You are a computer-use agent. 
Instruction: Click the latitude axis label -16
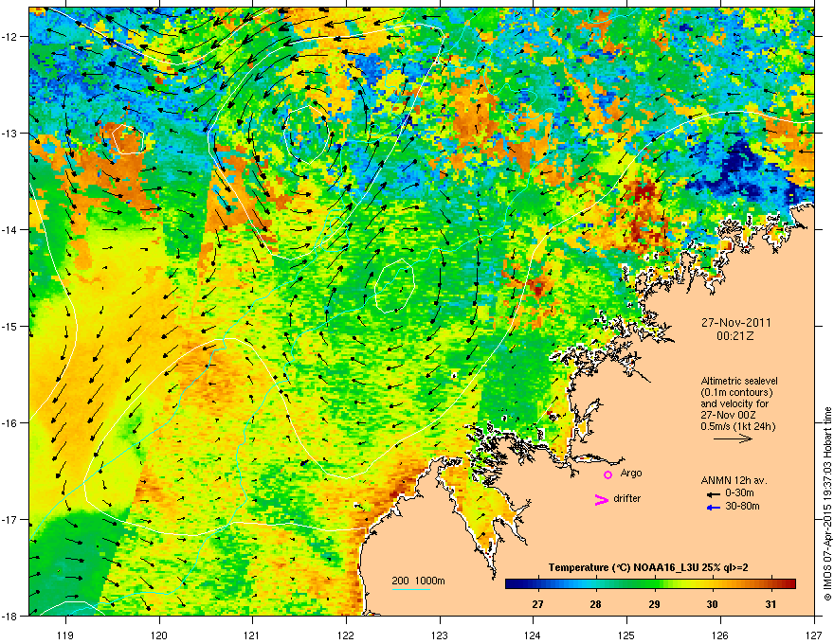tap(10, 423)
